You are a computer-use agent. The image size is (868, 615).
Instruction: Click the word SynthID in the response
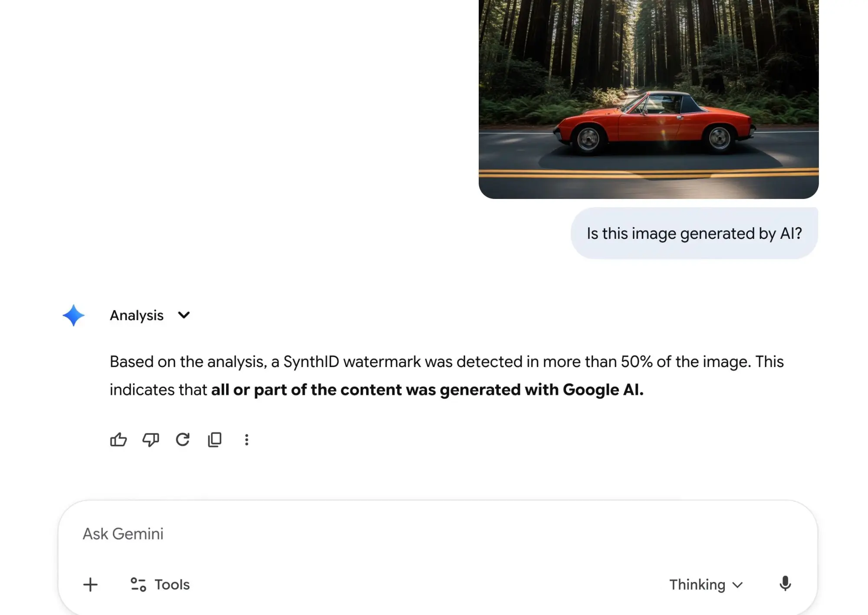[x=311, y=362]
